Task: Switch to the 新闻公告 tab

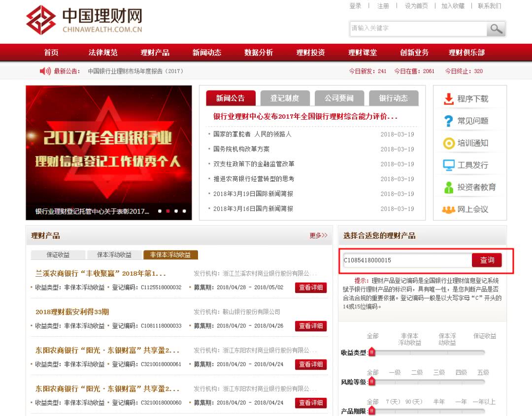Action: pos(231,98)
